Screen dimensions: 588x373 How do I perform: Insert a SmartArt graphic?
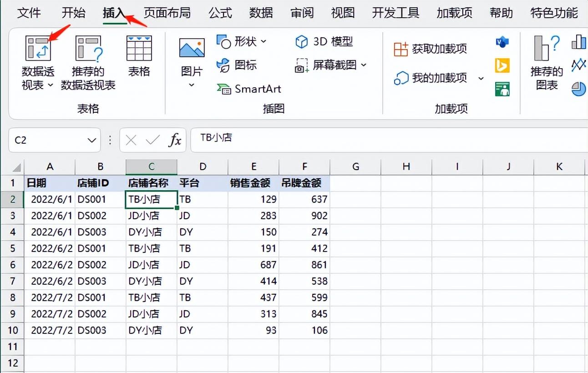(x=249, y=89)
